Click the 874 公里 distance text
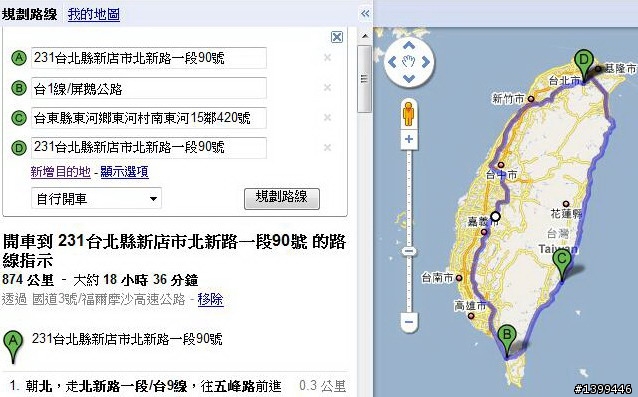 28,280
